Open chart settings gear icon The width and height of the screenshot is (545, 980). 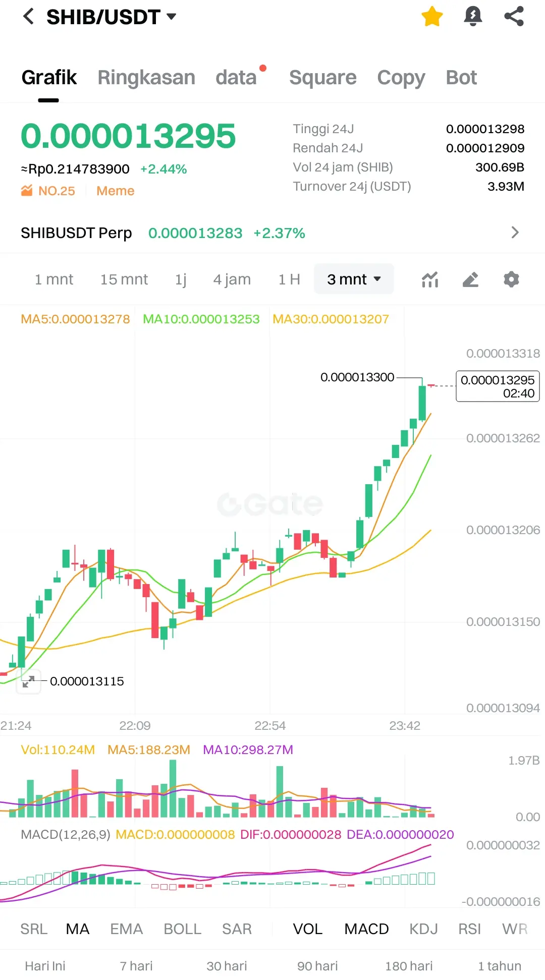(x=511, y=279)
